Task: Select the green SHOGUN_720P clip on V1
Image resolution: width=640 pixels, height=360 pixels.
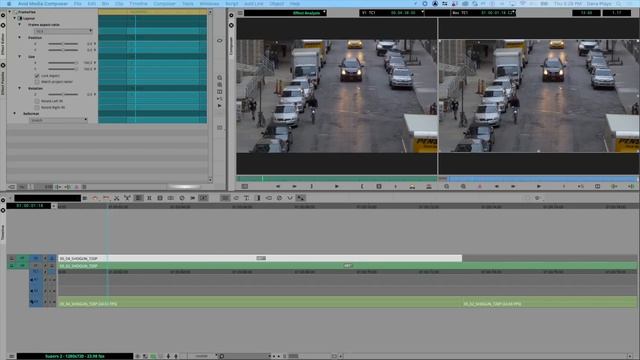Action: (347, 266)
